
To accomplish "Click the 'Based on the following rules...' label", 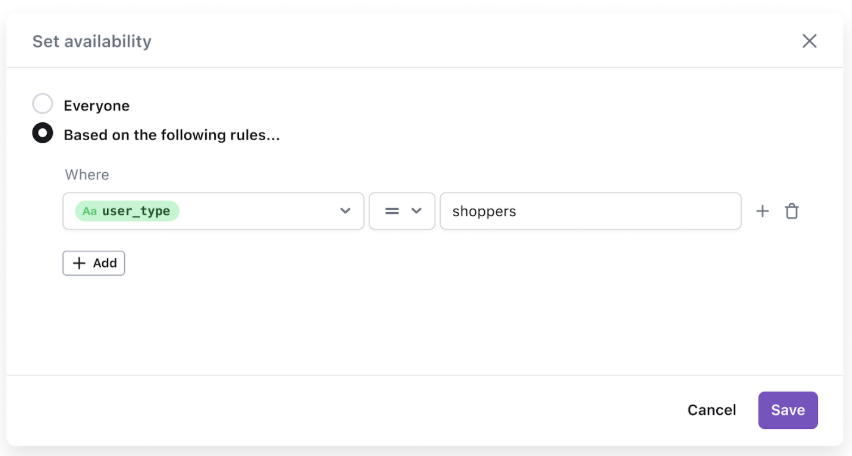I will 171,134.
